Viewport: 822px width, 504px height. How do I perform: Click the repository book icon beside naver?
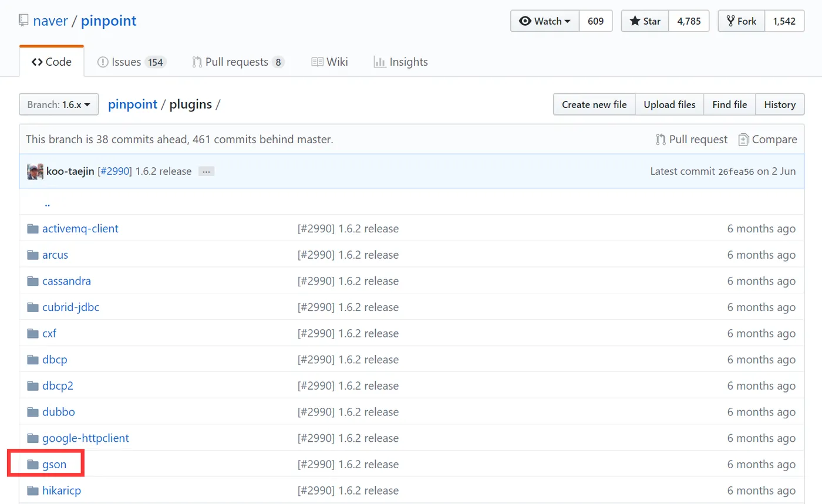click(x=23, y=21)
